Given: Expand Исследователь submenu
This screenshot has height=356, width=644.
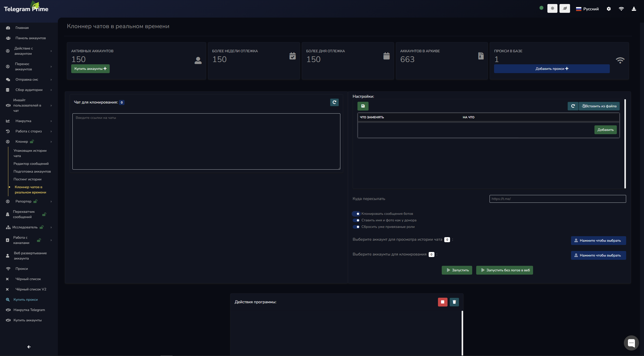Looking at the screenshot, I should (29, 227).
